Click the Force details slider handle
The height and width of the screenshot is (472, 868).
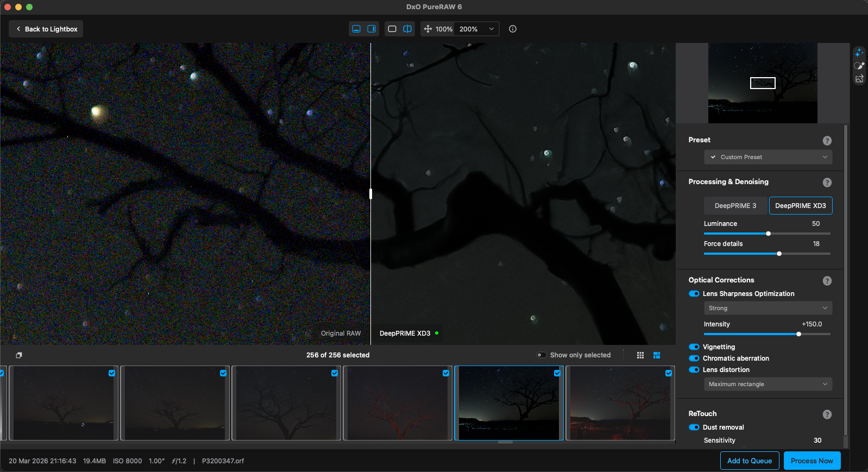[779, 254]
